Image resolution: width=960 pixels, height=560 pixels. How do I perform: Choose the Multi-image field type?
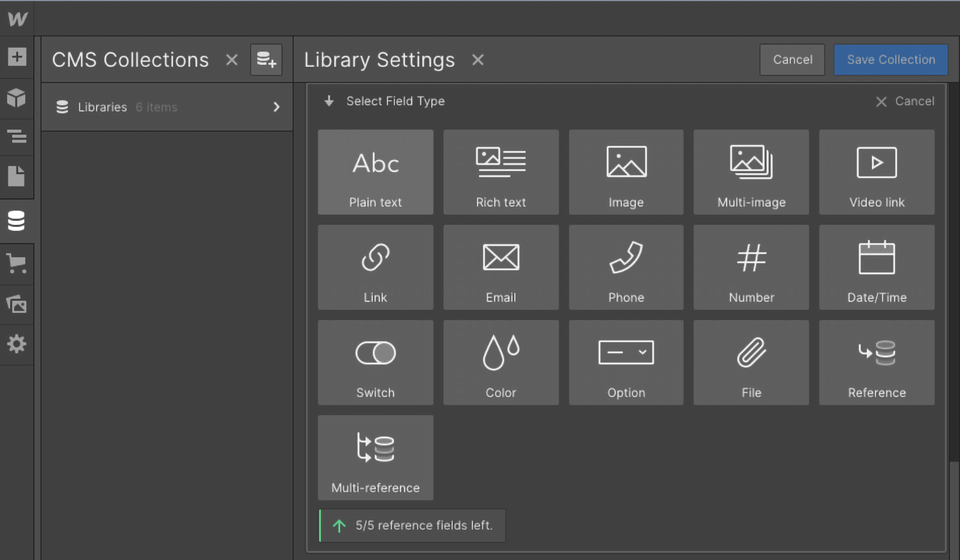point(751,172)
